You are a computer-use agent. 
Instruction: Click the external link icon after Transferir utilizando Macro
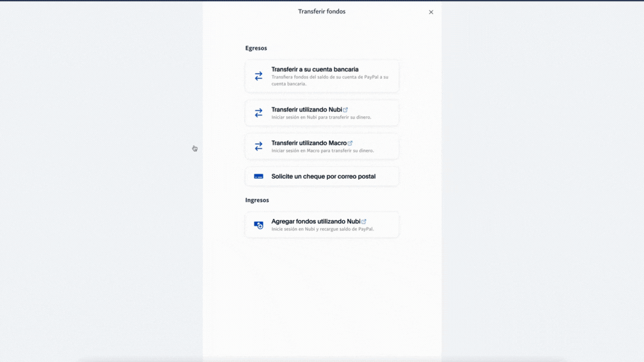point(350,144)
